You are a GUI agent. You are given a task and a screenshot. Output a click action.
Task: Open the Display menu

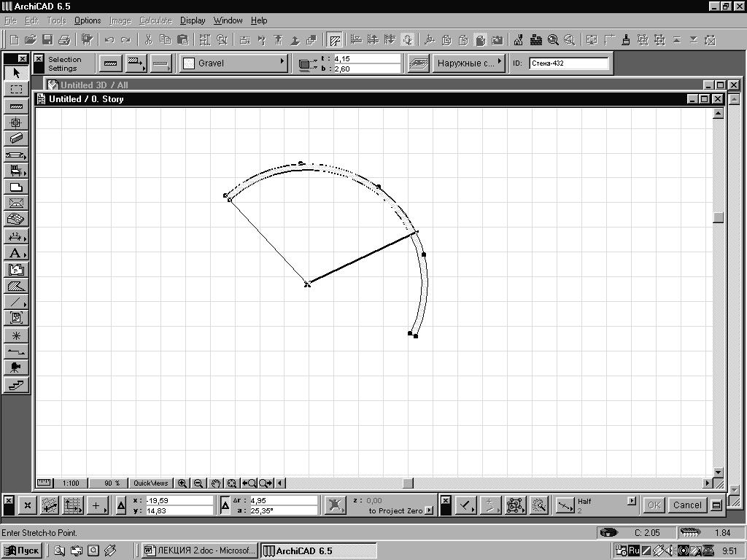pyautogui.click(x=193, y=20)
